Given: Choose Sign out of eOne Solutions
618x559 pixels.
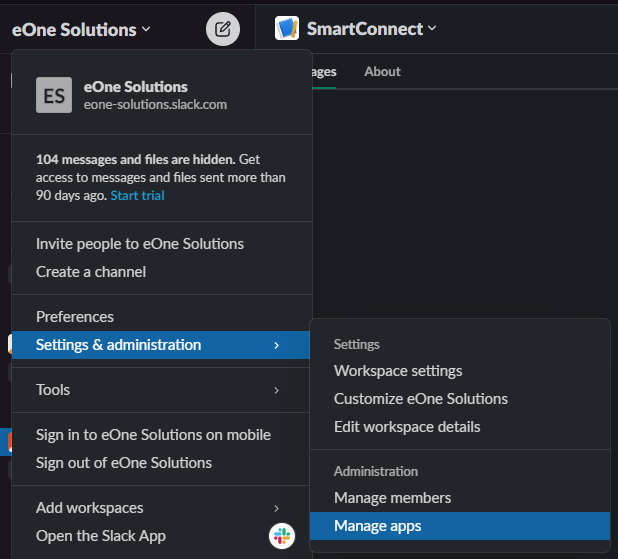Looking at the screenshot, I should [161, 463].
